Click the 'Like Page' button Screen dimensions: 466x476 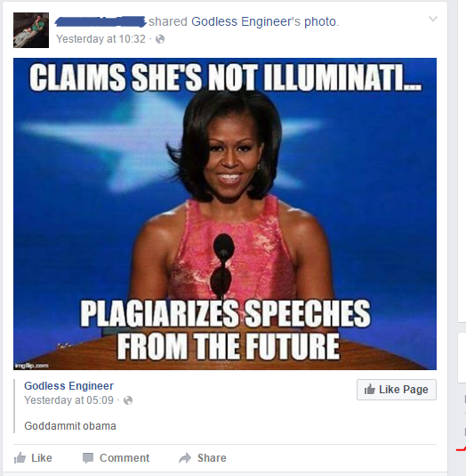click(397, 390)
